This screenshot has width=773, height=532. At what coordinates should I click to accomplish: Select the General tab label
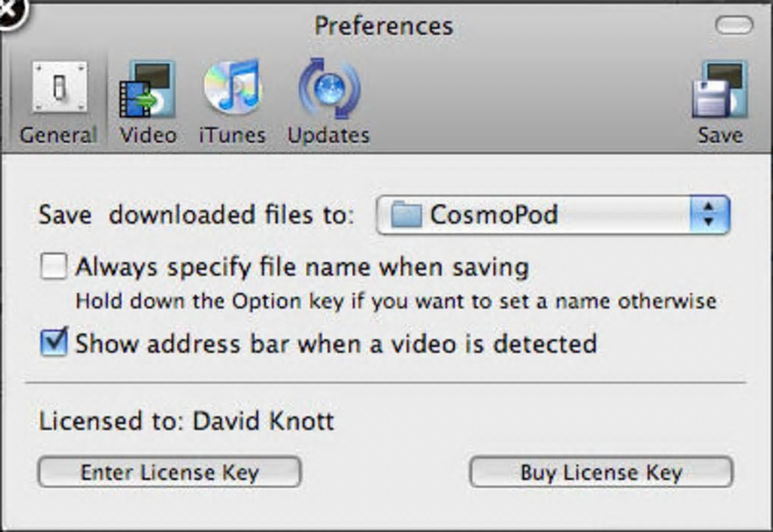[58, 135]
